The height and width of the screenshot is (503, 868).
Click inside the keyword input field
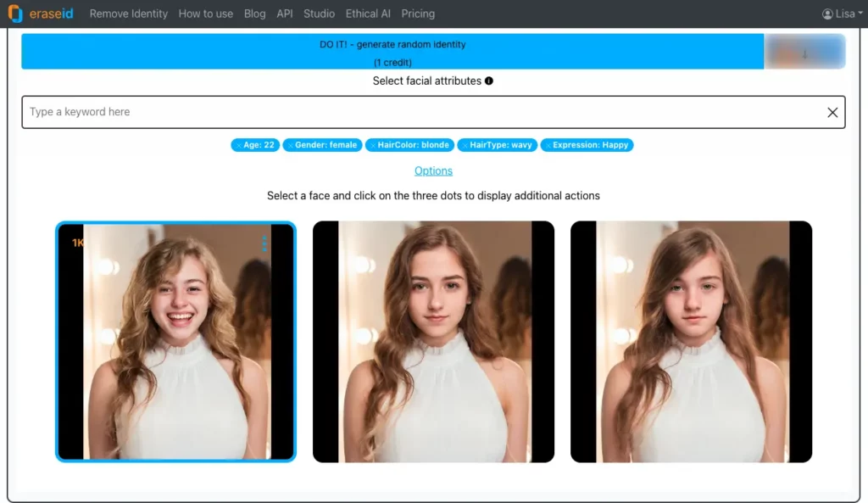339,111
